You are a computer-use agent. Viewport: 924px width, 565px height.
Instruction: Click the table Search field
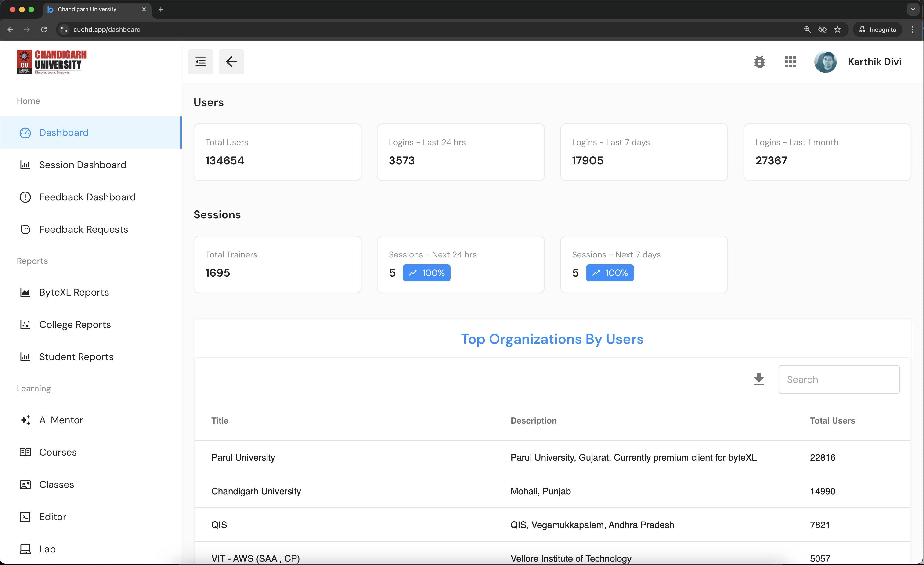tap(839, 379)
